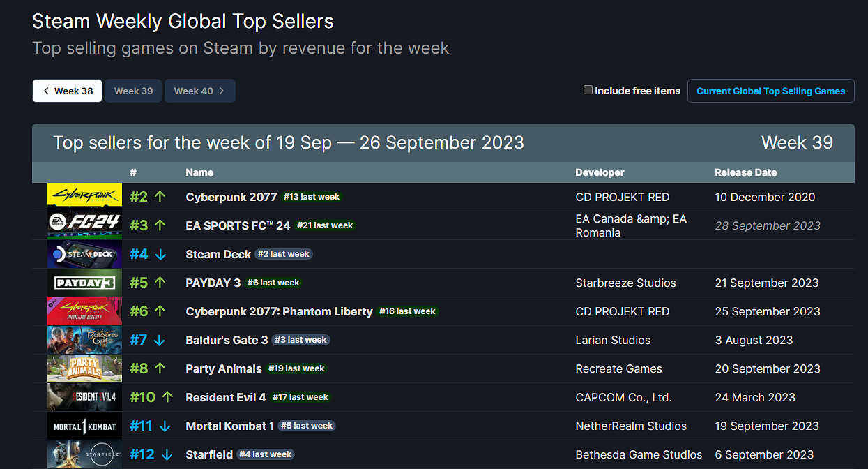Viewport: 868px width, 469px height.
Task: Go to next Week 40 tab
Action: pyautogui.click(x=199, y=91)
